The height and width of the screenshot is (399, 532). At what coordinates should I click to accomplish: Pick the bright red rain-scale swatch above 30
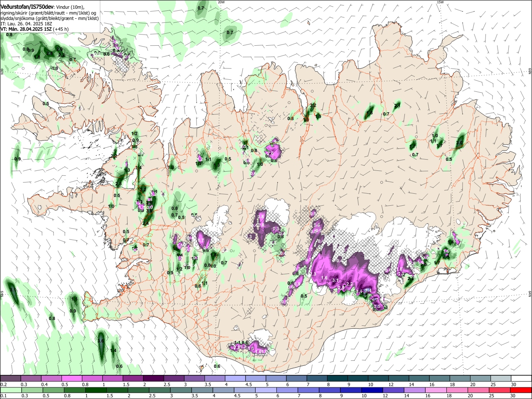click(x=522, y=390)
